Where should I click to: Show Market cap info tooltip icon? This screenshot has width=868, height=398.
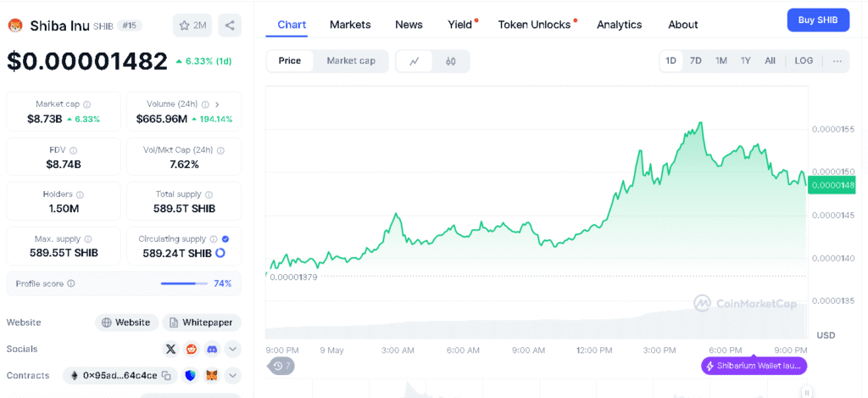click(x=87, y=104)
